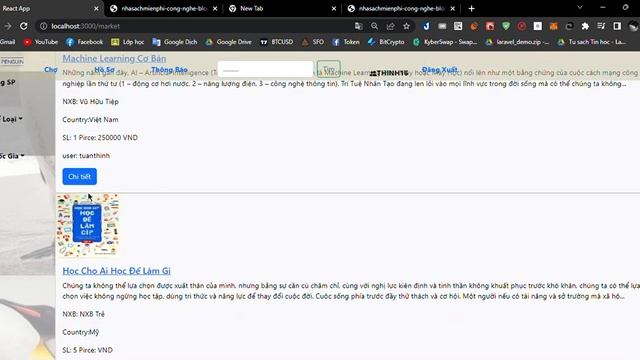Open the Chrome profile avatar
The height and width of the screenshot is (360, 640).
tap(633, 26)
